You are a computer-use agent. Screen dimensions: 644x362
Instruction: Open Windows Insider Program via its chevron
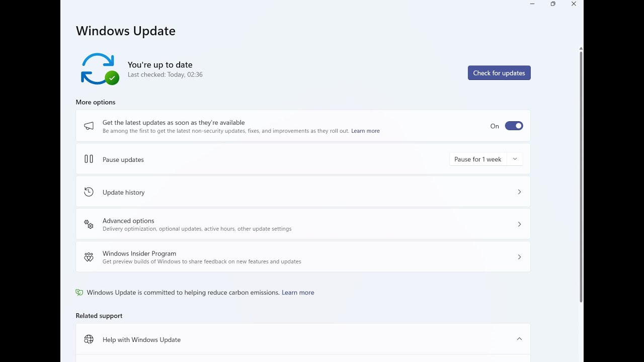[x=519, y=257]
